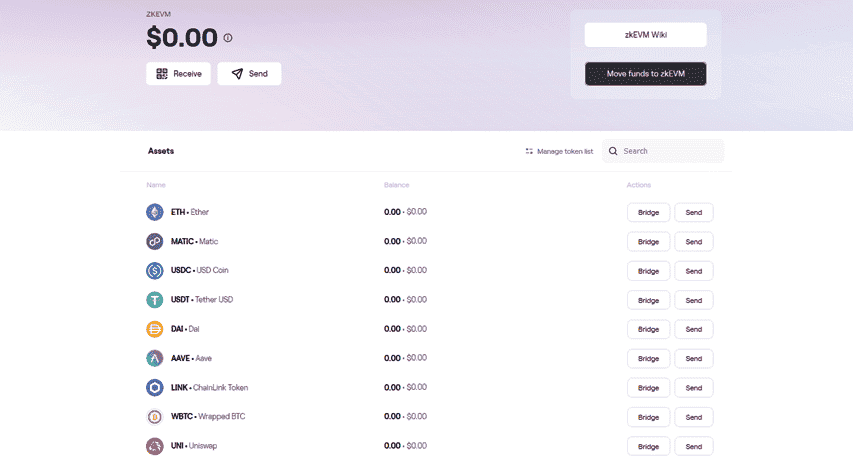Viewport: 853px width, 465px height.
Task: Open the zkEVM Wiki
Action: point(646,35)
